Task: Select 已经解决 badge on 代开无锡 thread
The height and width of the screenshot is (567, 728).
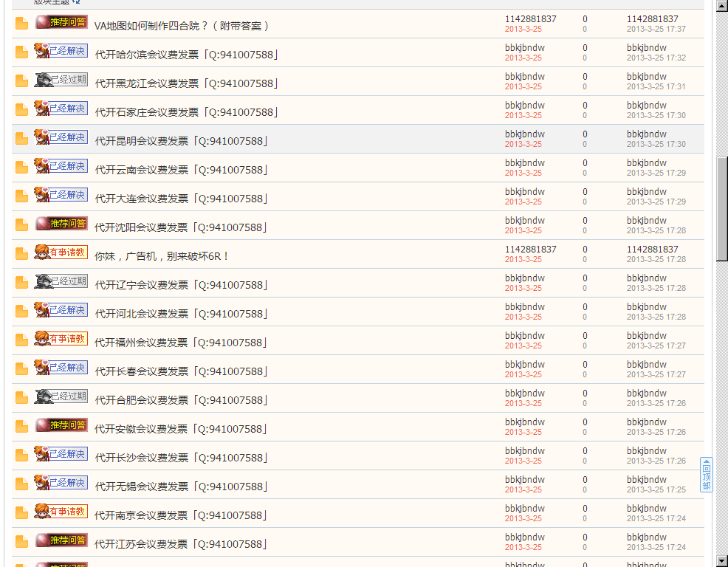Action: [x=61, y=483]
